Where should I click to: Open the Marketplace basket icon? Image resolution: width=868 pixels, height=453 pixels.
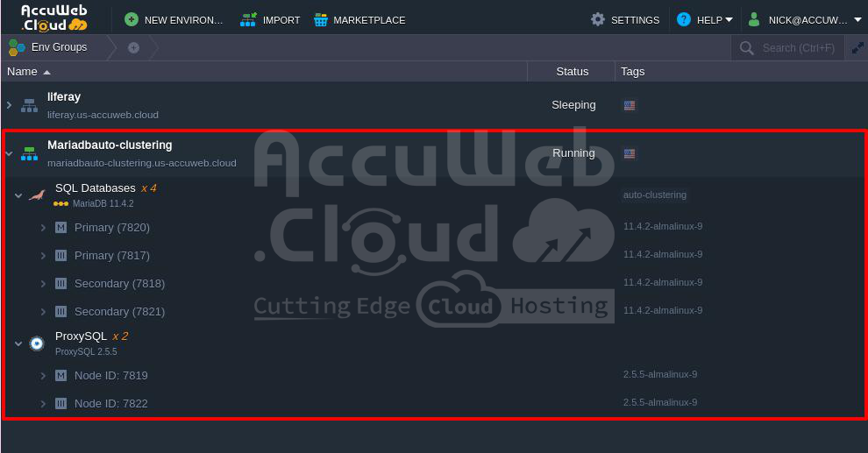coord(321,19)
